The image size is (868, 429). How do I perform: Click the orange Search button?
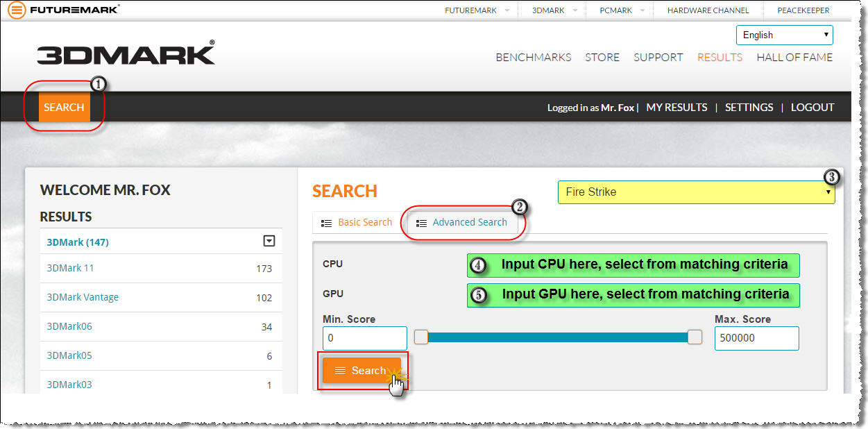point(361,371)
